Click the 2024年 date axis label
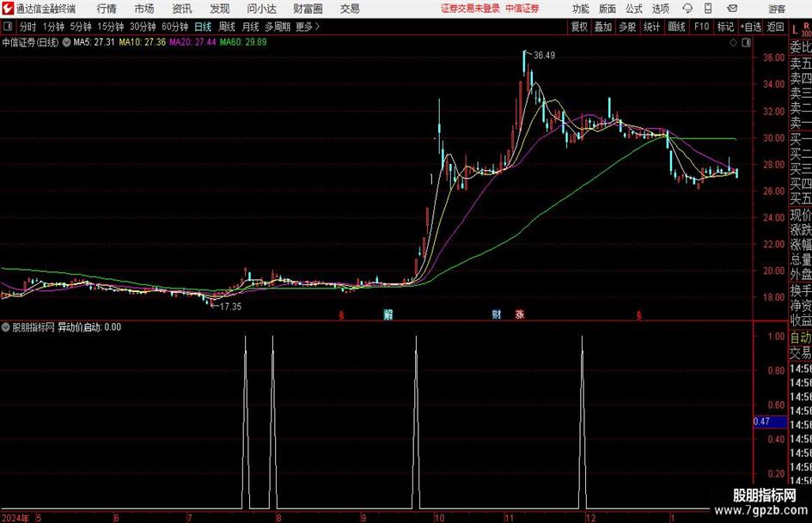 pyautogui.click(x=15, y=518)
